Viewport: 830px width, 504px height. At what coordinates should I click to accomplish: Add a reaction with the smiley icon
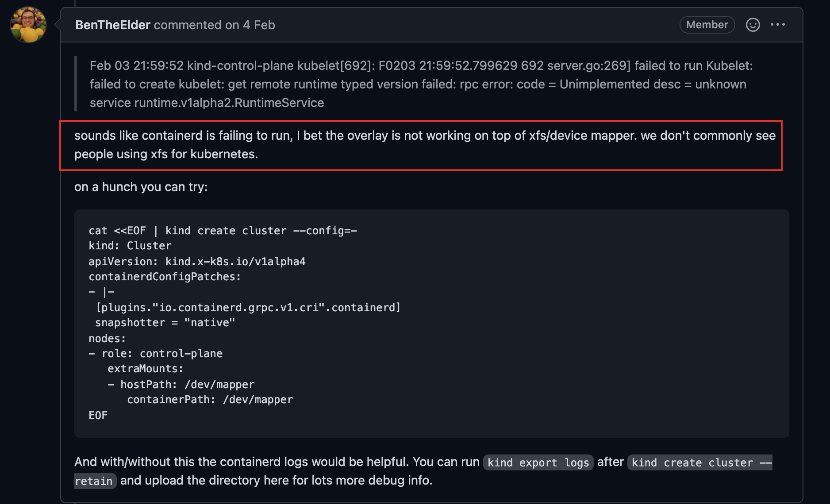click(x=753, y=25)
